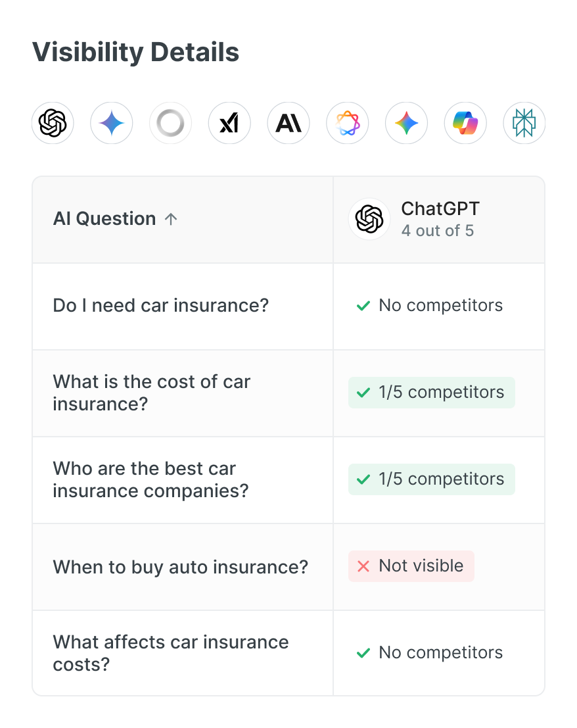Select the Microsoft Copilot platform icon
Screen dimensions: 577x728
[x=465, y=123]
